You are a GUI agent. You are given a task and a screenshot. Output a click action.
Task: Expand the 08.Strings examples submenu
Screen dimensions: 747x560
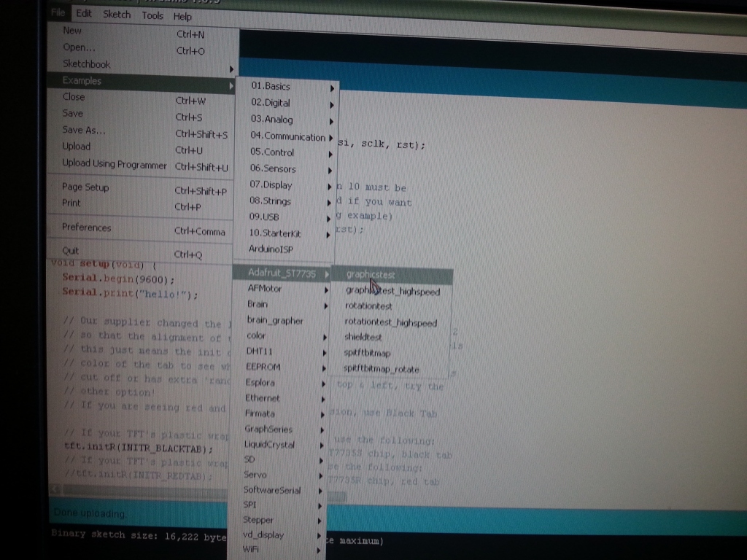point(285,201)
